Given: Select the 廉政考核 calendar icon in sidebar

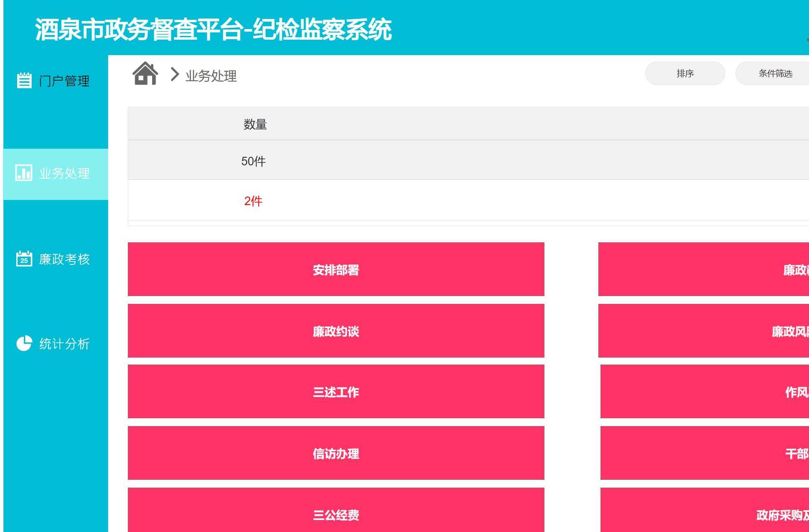Looking at the screenshot, I should 24,258.
